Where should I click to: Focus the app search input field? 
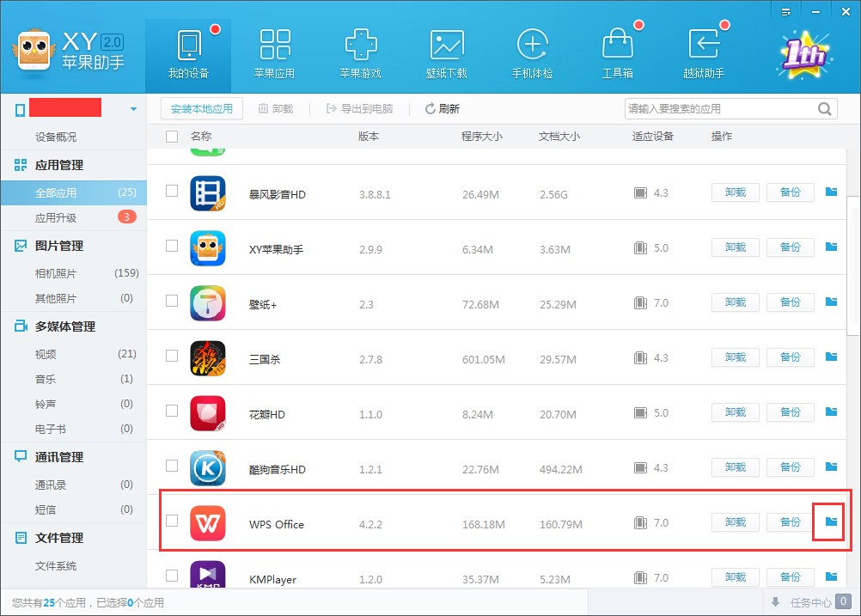(x=719, y=109)
